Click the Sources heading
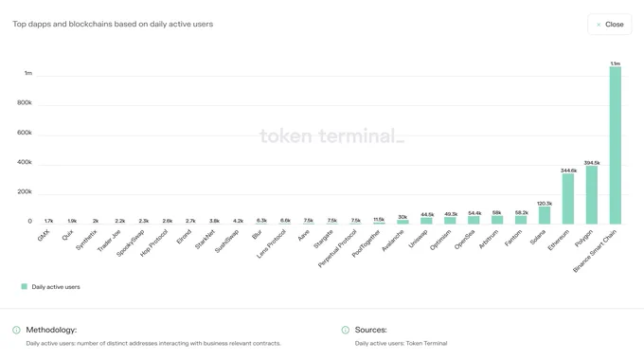Image resolution: width=644 pixels, height=360 pixels. click(x=371, y=330)
